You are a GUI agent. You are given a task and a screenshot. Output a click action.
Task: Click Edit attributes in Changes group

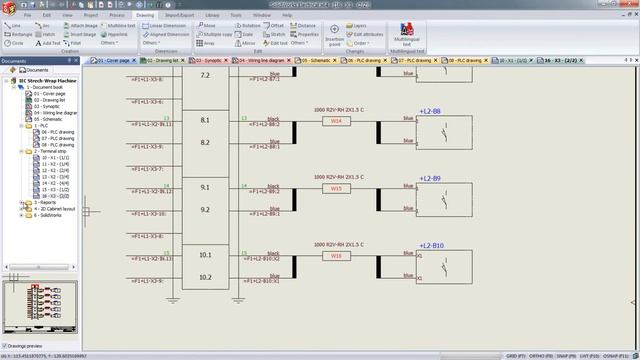[364, 34]
